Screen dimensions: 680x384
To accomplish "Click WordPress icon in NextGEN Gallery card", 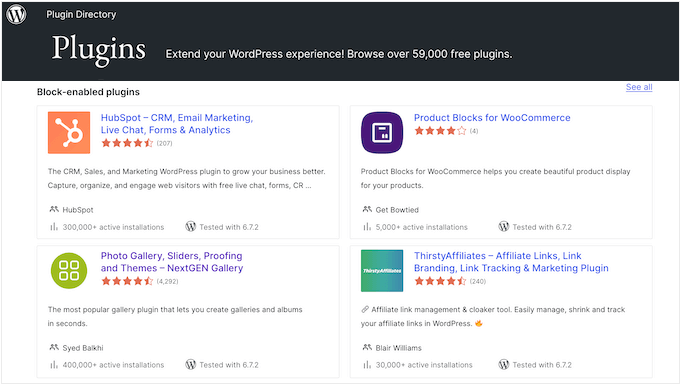I will pyautogui.click(x=190, y=364).
